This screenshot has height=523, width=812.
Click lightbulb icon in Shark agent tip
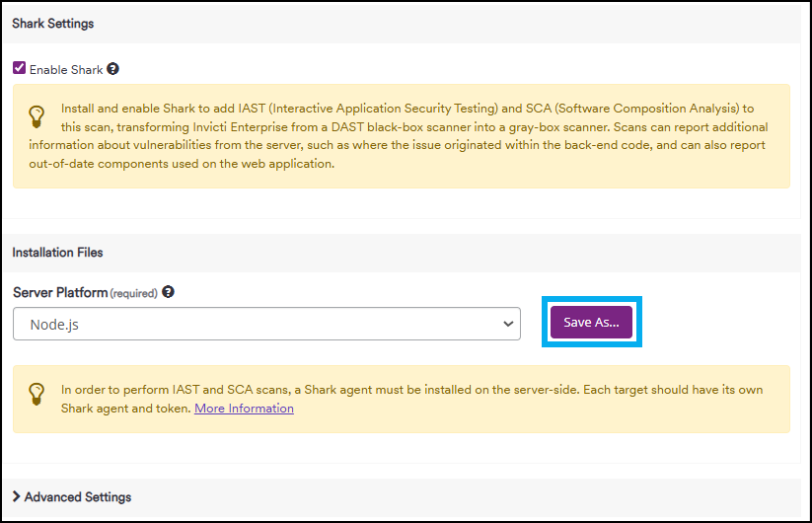coord(37,392)
